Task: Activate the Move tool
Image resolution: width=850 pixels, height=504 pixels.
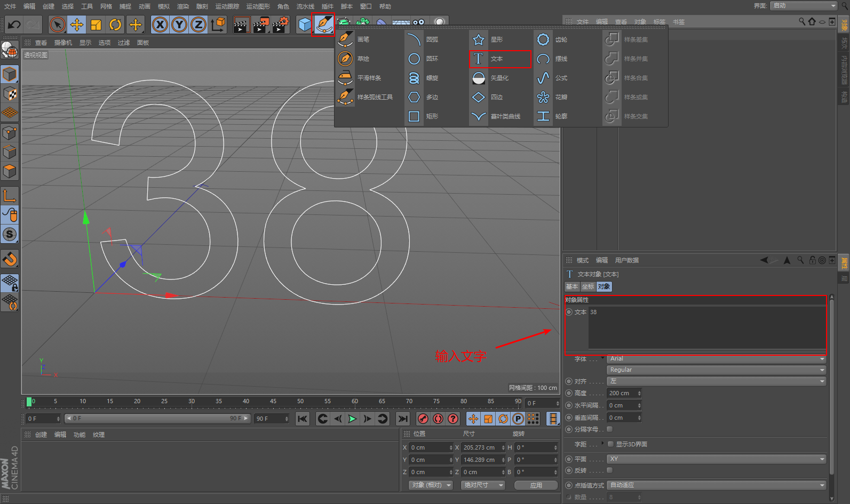Action: (x=77, y=25)
